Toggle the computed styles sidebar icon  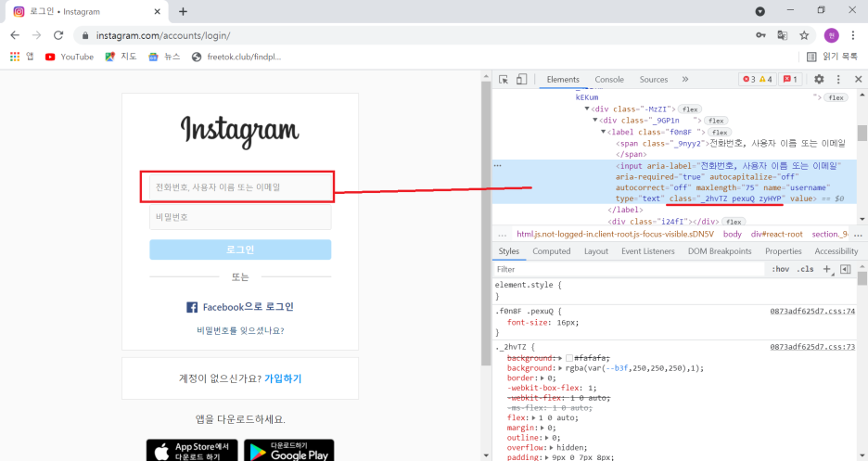click(x=846, y=270)
